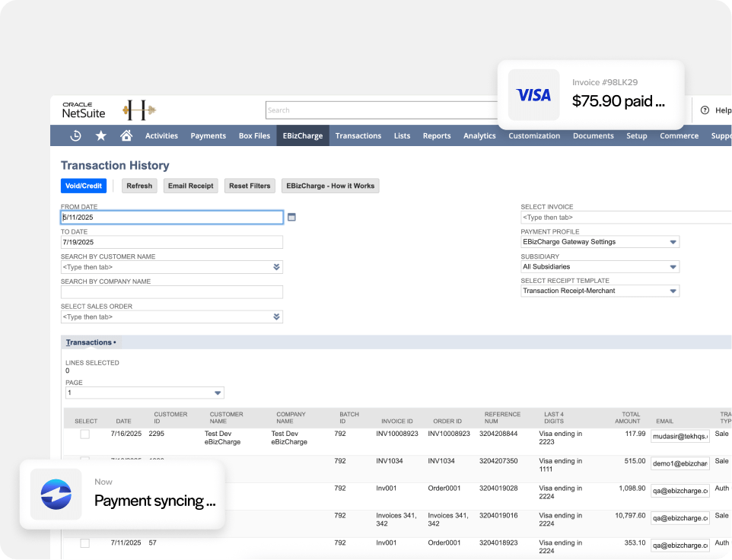Image resolution: width=732 pixels, height=560 pixels.
Task: Click the Date column header
Action: pyautogui.click(x=124, y=421)
